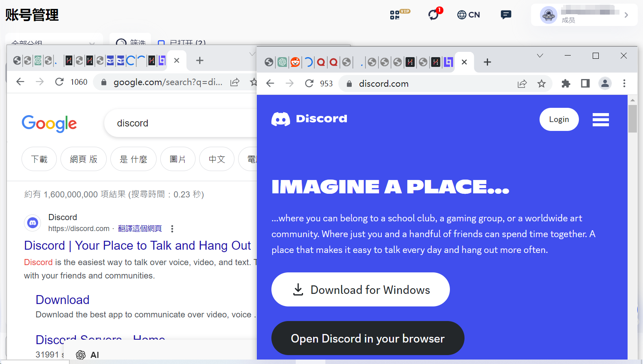
Task: Share the discord.com page
Action: click(522, 84)
